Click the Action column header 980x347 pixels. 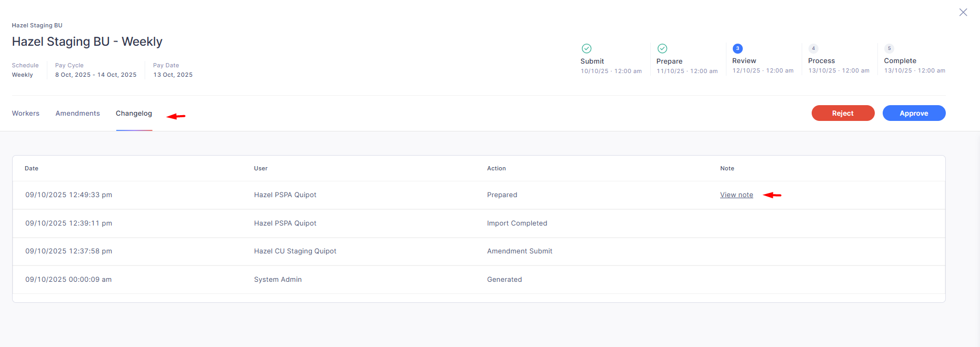click(497, 169)
